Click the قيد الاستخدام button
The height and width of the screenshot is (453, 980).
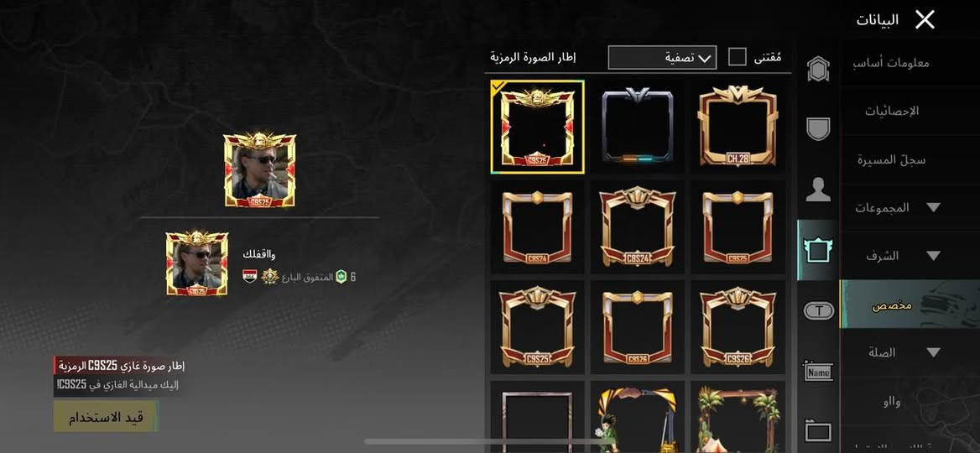click(x=106, y=417)
